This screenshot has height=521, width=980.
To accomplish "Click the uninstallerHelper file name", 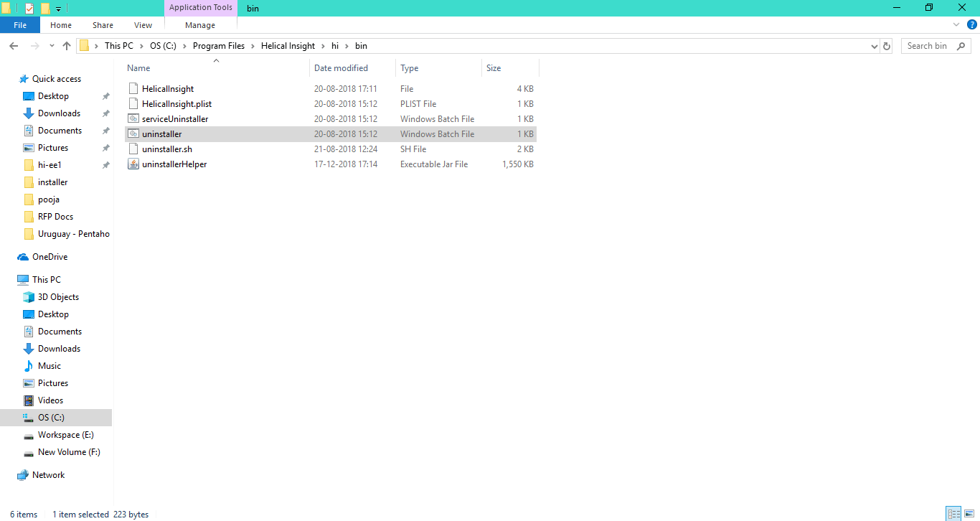I will [174, 164].
